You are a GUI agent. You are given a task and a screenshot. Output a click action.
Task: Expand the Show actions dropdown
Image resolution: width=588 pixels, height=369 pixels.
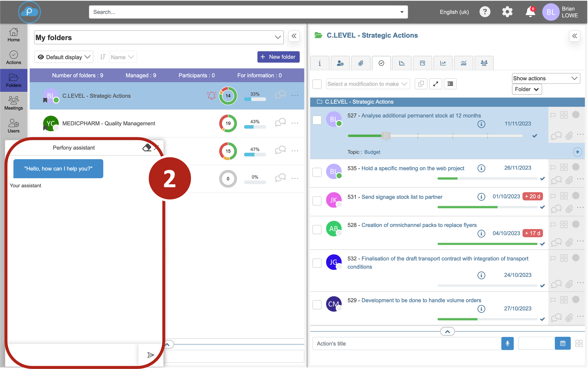(546, 78)
